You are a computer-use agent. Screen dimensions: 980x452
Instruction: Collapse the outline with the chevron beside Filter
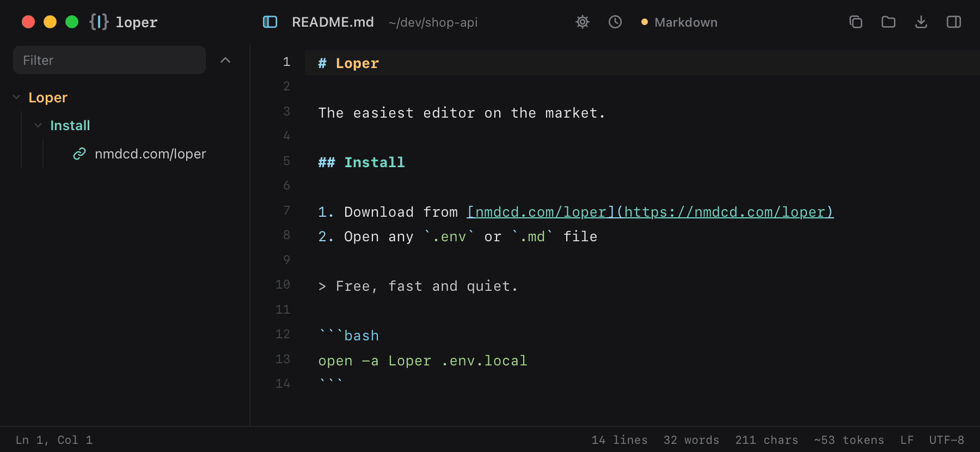point(225,60)
